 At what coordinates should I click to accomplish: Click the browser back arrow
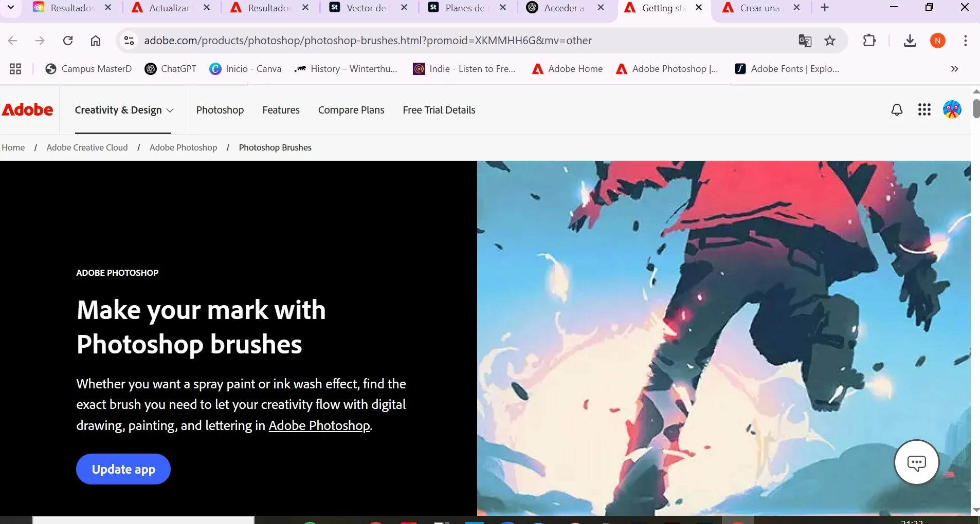coord(13,41)
